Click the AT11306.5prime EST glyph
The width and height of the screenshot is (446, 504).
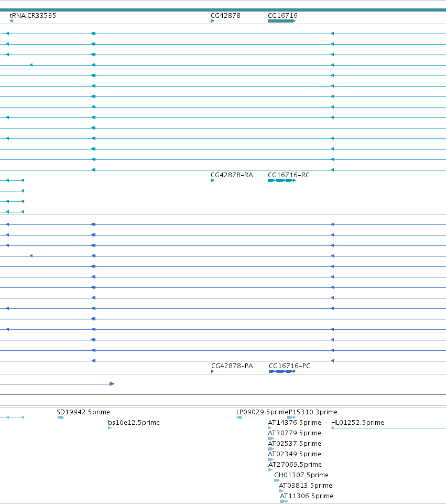pyautogui.click(x=284, y=501)
